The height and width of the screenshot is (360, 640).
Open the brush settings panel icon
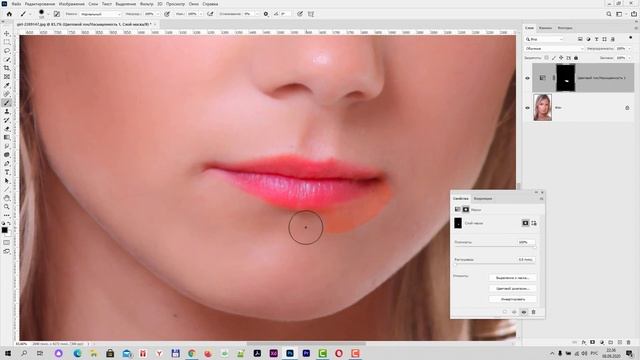[57, 14]
